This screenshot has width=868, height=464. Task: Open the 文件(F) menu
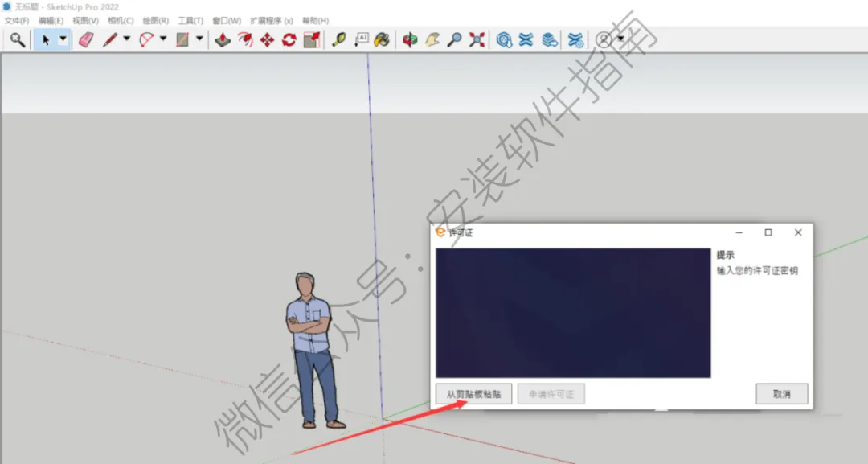point(17,20)
